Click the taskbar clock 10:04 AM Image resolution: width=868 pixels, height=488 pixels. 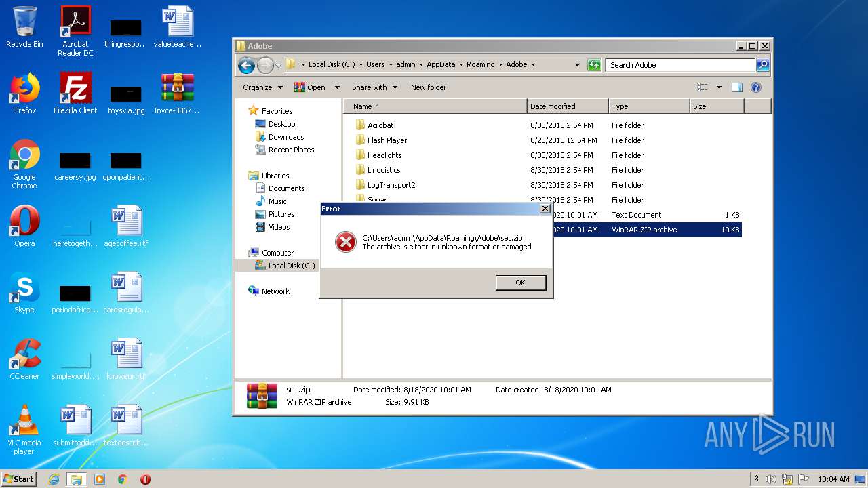point(833,479)
